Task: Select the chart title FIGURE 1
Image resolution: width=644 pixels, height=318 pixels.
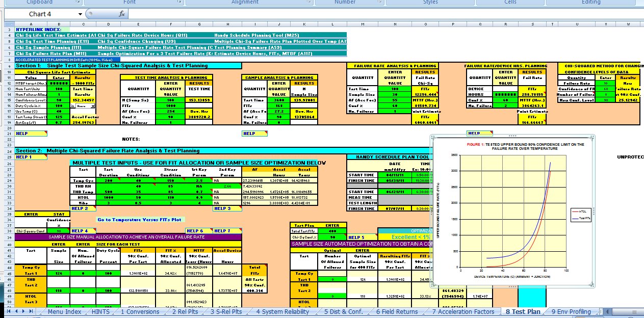Action: [x=527, y=147]
